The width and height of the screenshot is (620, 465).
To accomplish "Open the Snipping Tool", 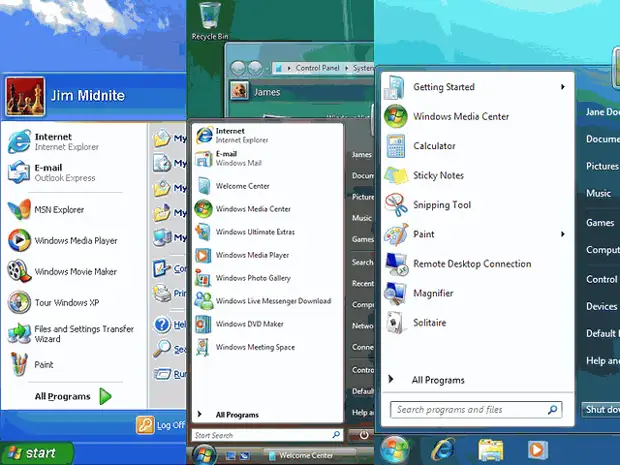I will [x=441, y=205].
